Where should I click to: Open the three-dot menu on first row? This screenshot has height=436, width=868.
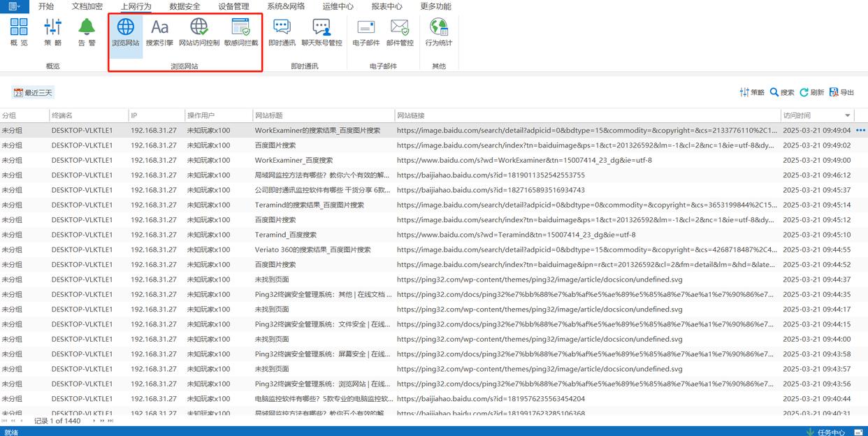[x=860, y=131]
